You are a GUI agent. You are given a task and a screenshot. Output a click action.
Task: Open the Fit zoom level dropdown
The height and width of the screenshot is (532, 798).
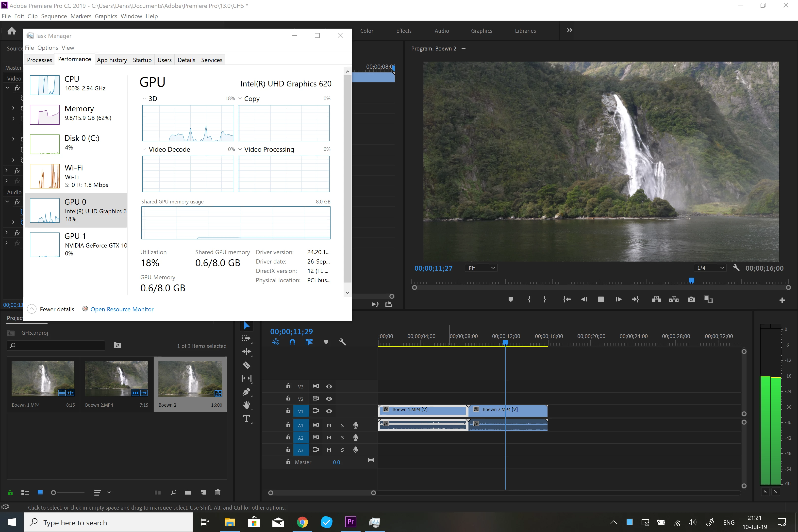point(482,268)
